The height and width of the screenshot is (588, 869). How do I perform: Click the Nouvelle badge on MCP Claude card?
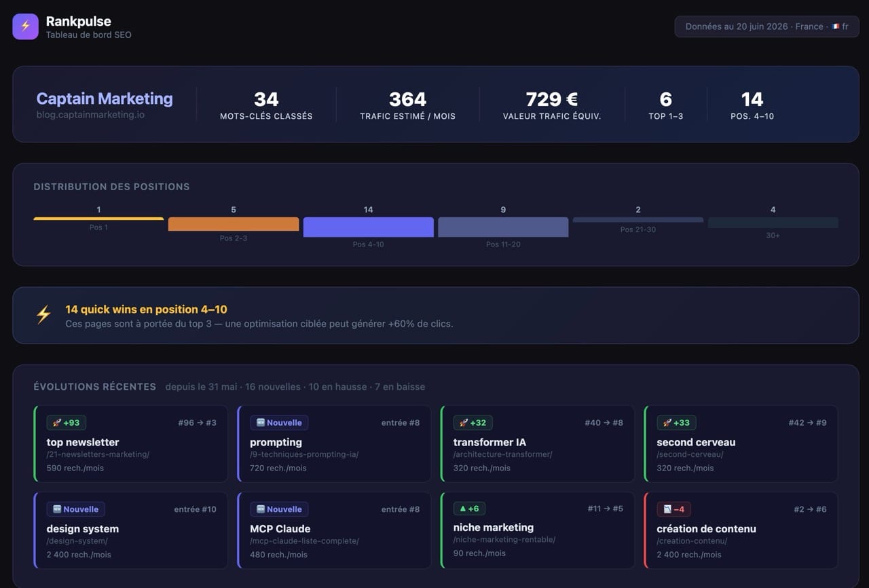(x=279, y=509)
